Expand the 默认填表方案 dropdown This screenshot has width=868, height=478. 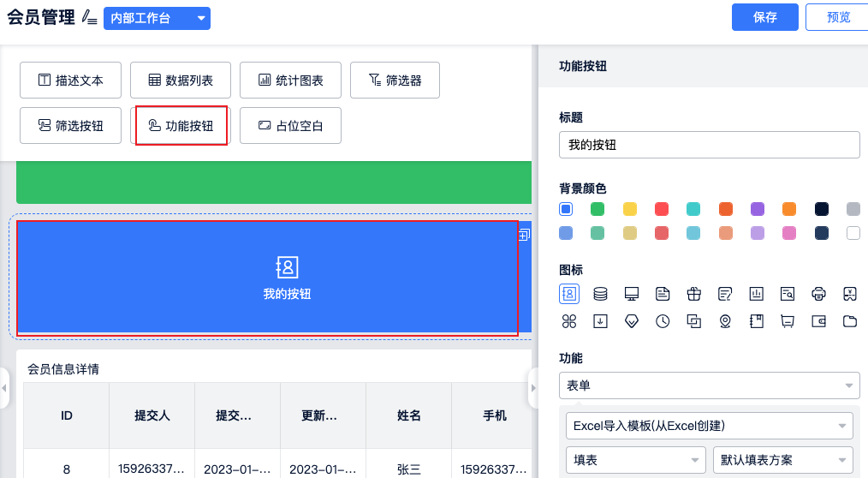[782, 460]
